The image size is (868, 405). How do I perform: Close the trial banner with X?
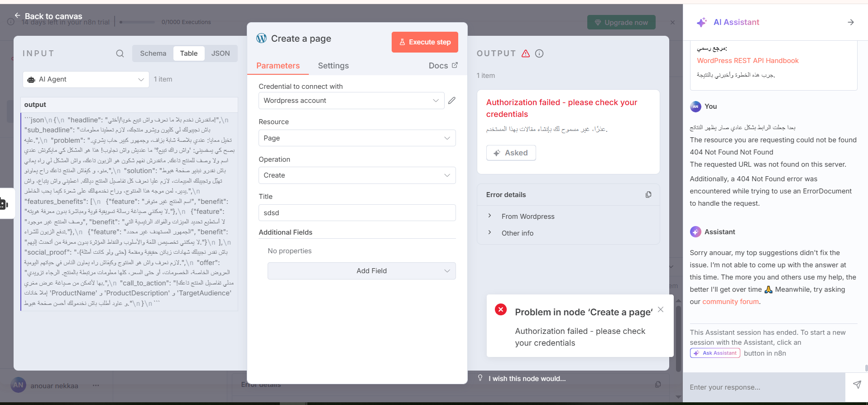coord(673,22)
